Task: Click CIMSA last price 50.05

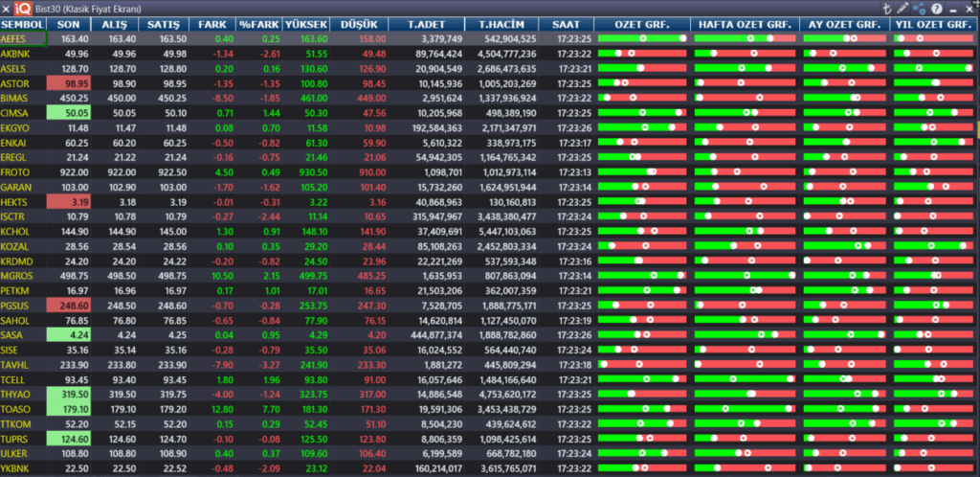Action: coord(69,112)
